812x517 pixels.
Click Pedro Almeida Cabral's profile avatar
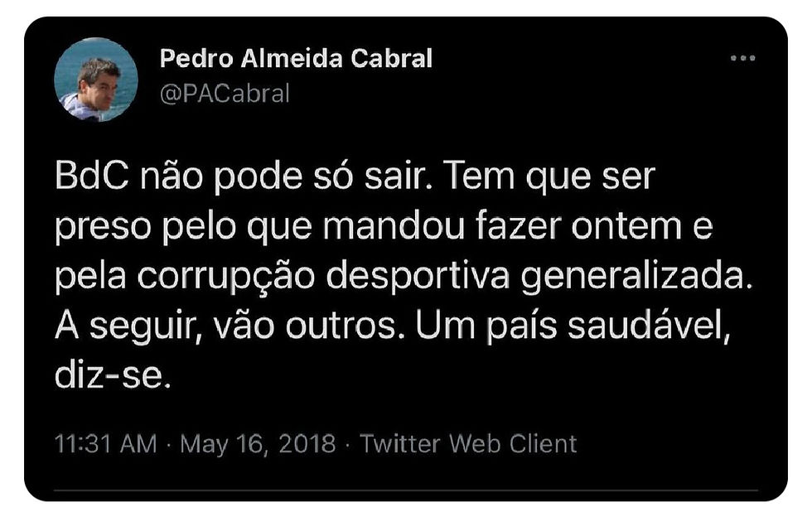click(x=96, y=80)
